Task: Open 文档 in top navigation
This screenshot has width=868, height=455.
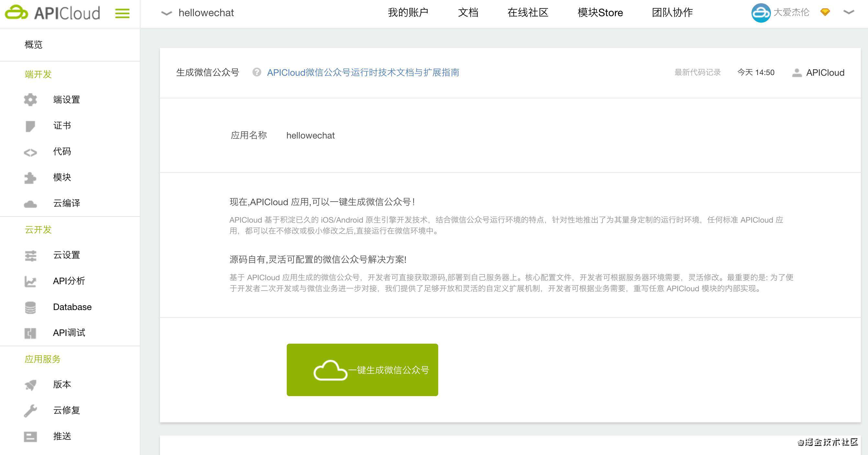Action: pos(468,13)
